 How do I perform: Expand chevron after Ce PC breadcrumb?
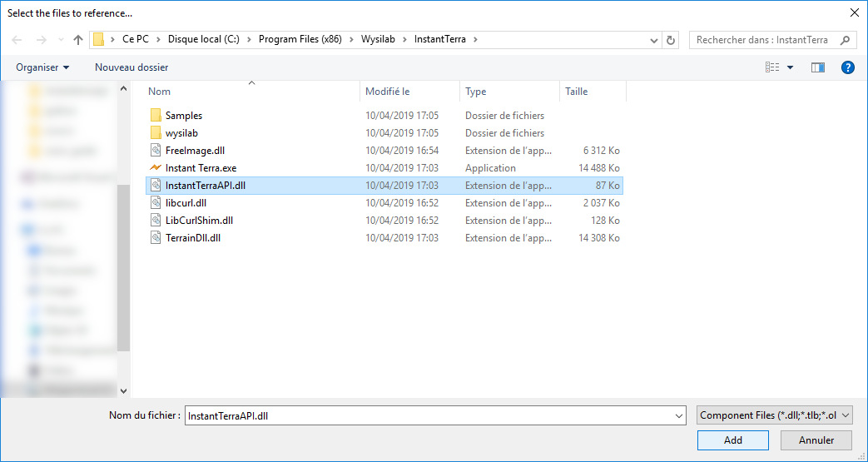158,39
